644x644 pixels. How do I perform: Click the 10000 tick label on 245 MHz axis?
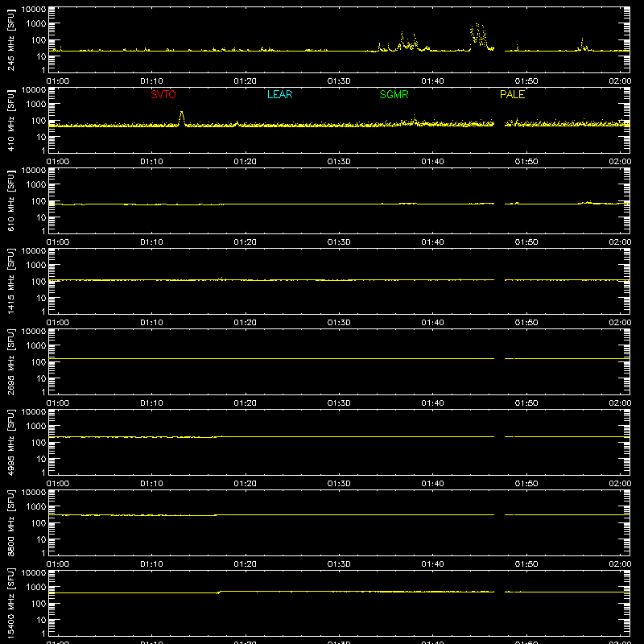coord(34,10)
